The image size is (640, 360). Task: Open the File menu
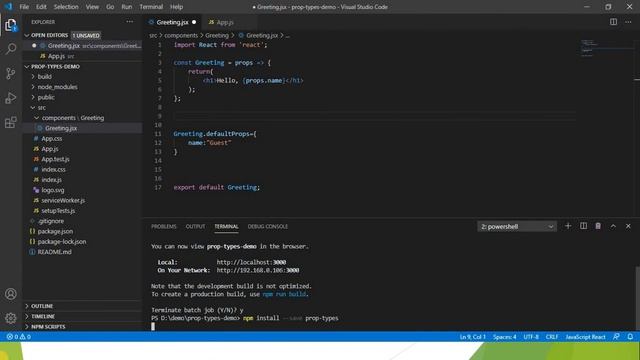tap(24, 7)
